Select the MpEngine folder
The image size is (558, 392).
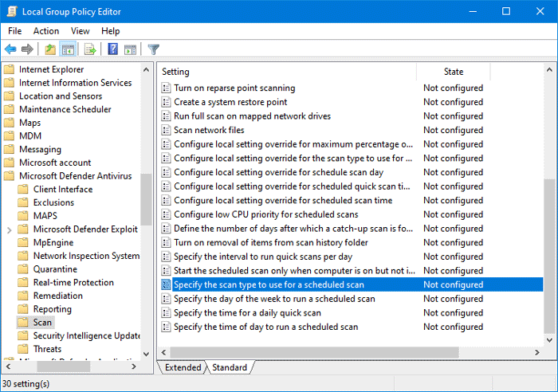click(53, 242)
